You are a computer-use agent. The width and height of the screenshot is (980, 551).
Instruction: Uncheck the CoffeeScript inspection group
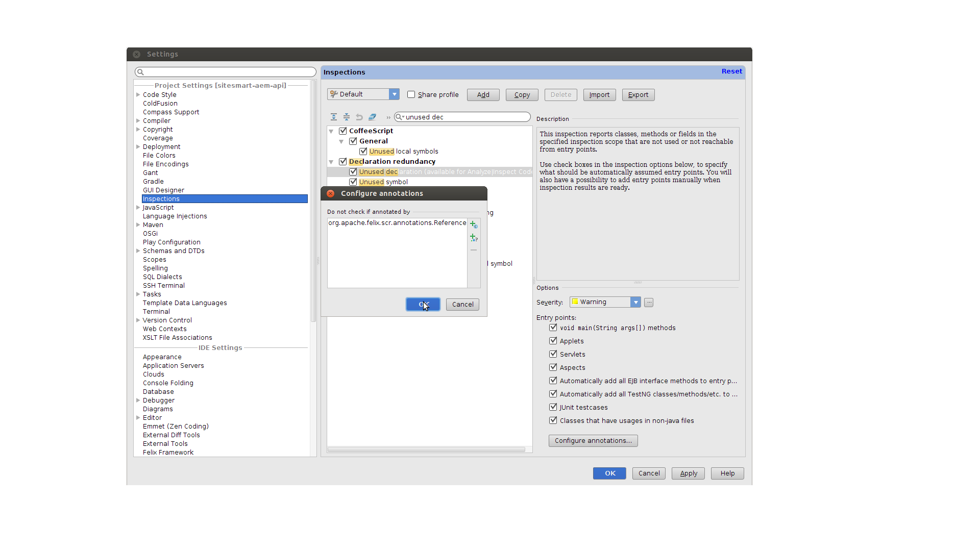point(343,131)
